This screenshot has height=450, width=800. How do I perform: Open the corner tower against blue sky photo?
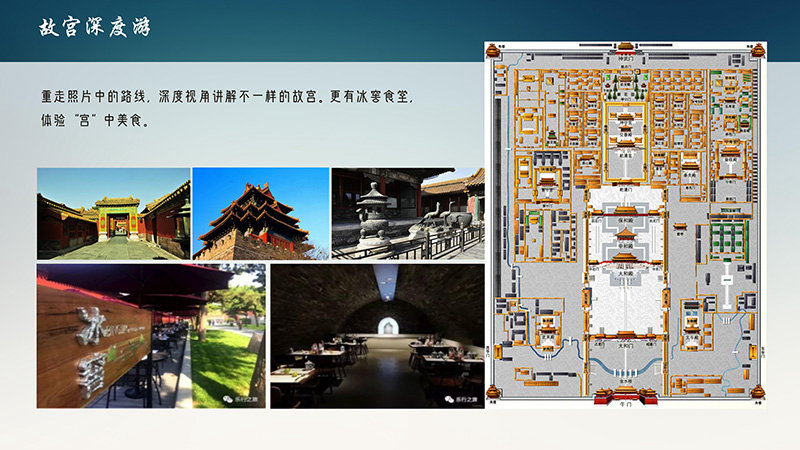pyautogui.click(x=260, y=213)
